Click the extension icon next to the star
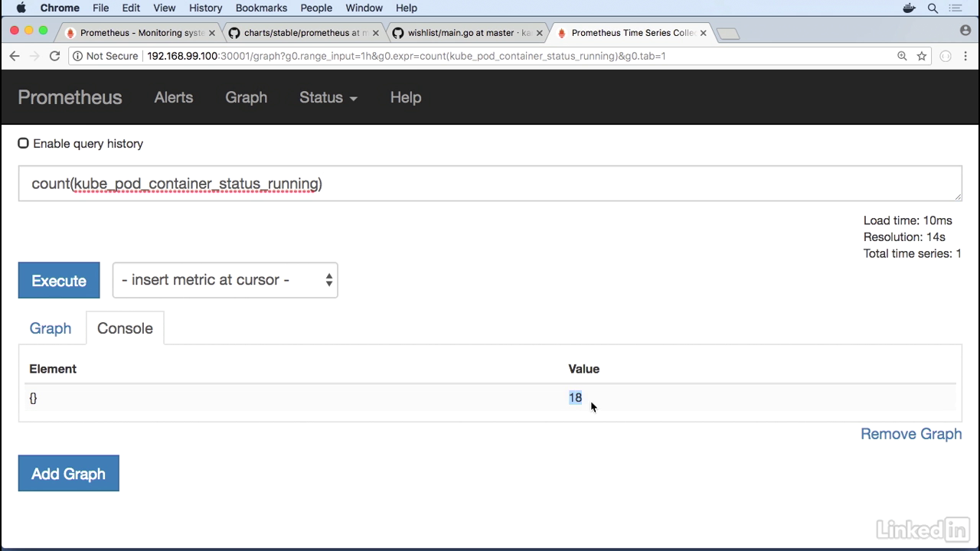Image resolution: width=980 pixels, height=551 pixels. 946,56
